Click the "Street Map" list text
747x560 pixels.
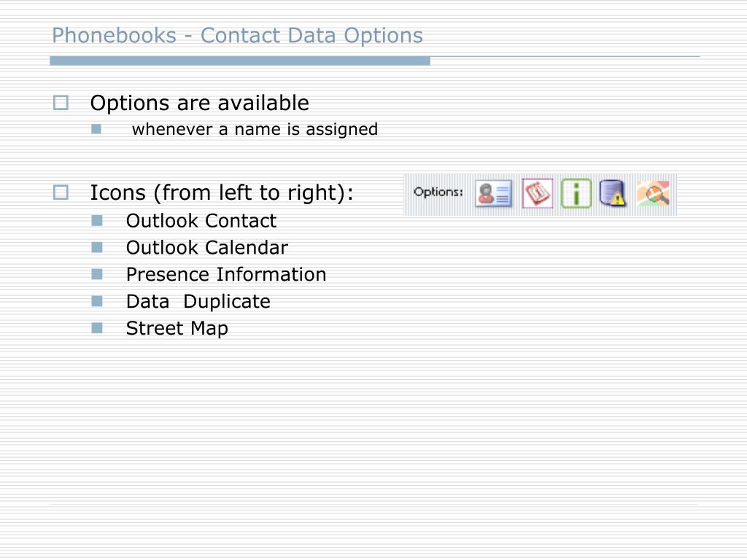(177, 329)
